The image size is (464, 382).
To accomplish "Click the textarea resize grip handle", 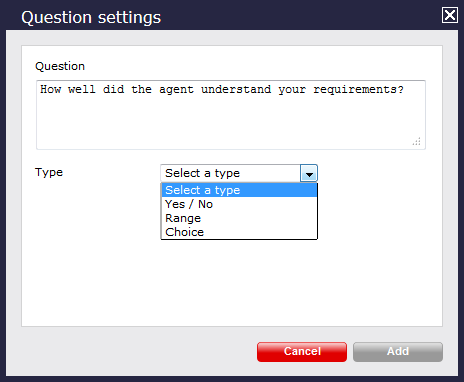I will (x=417, y=141).
